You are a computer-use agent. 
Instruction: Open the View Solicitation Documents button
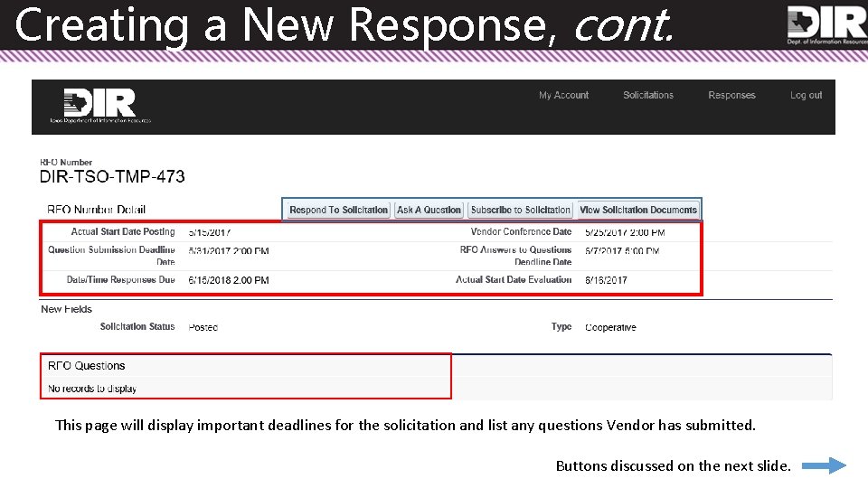(638, 211)
